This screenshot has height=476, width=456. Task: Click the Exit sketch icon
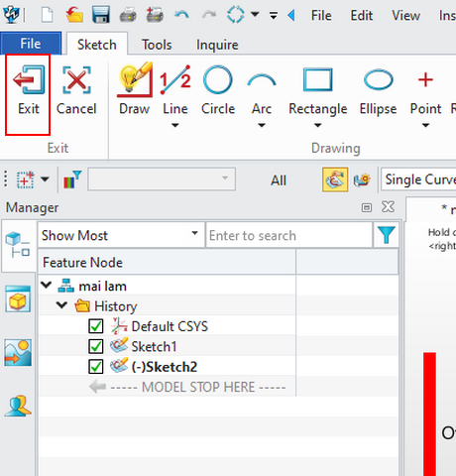tap(29, 80)
